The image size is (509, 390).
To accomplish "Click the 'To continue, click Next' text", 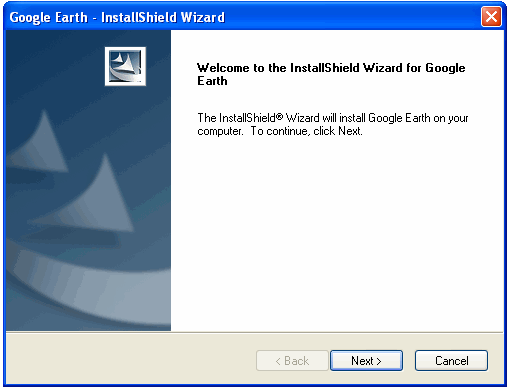I will (306, 131).
